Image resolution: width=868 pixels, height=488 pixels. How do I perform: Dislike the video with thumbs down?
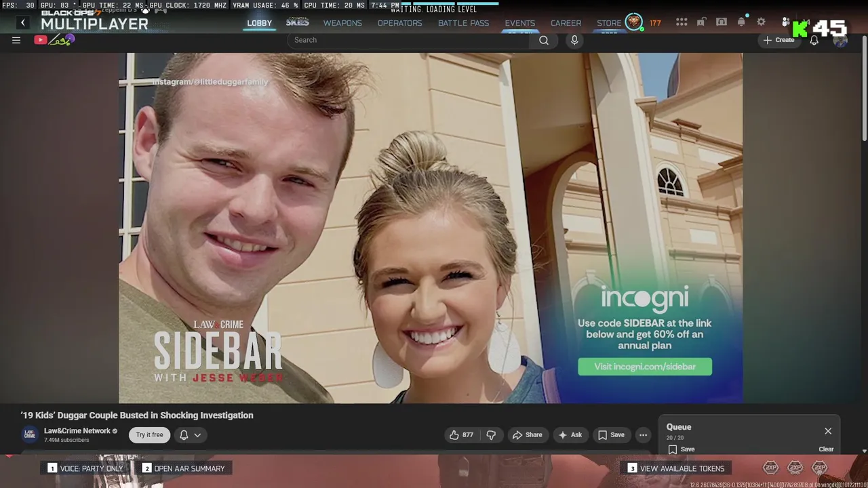click(x=492, y=435)
